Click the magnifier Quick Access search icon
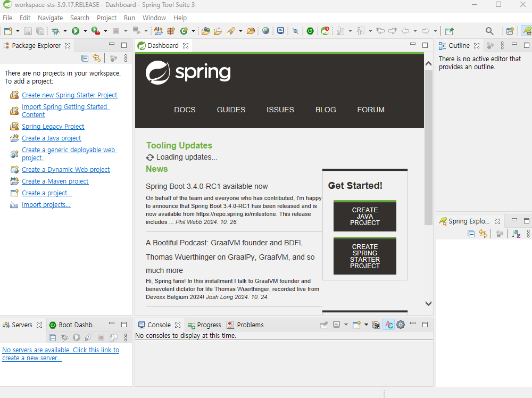The height and width of the screenshot is (398, 532). point(489,31)
